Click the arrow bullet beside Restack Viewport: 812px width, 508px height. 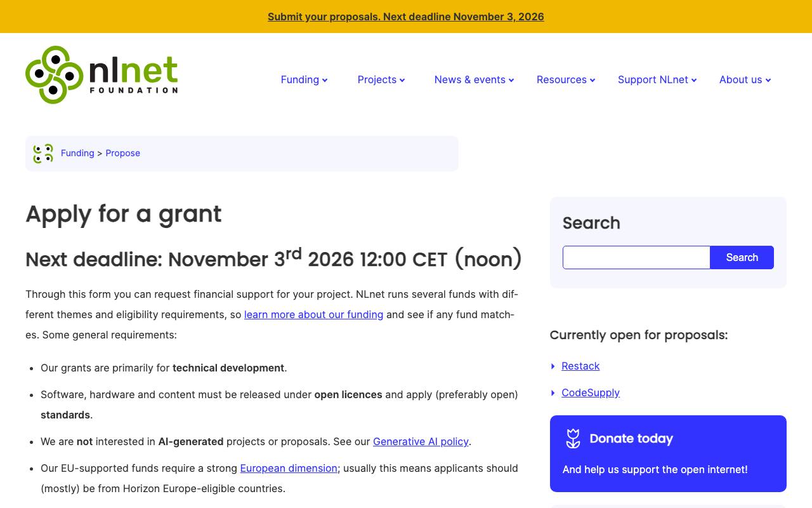(x=553, y=366)
